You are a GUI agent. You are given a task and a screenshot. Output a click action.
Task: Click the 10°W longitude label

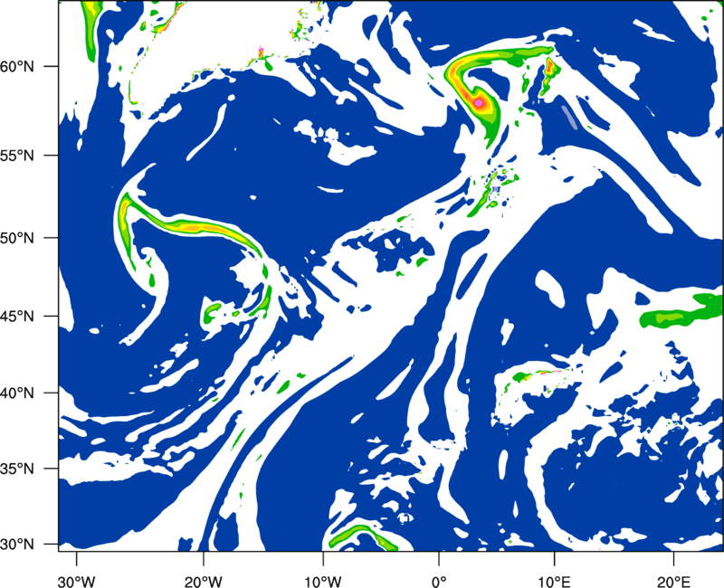point(322,582)
